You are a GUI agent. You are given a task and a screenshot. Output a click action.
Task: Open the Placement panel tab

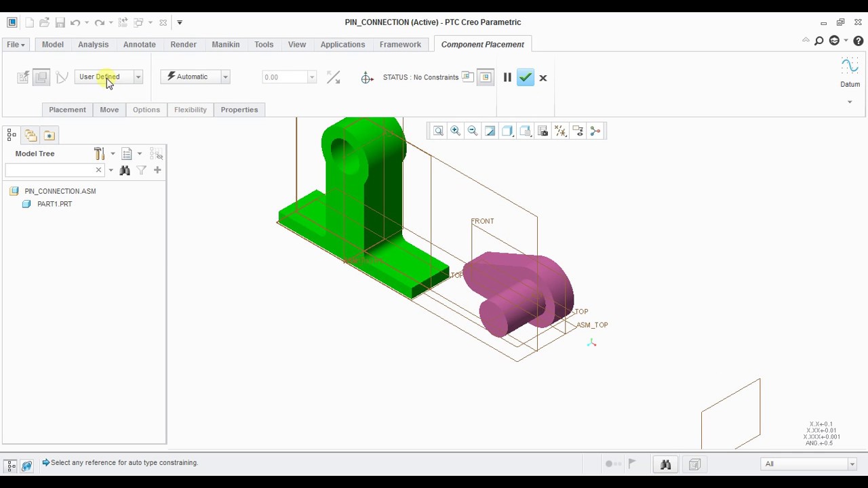[67, 110]
